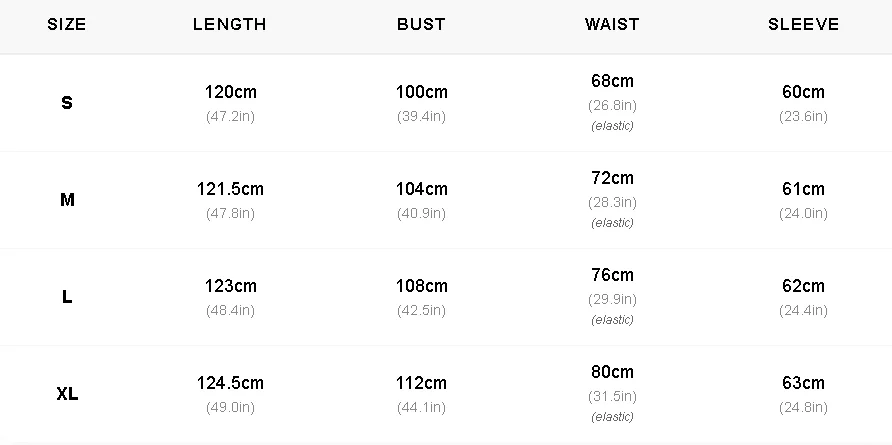Click the 120cm length value
The height and width of the screenshot is (445, 892).
tap(230, 92)
